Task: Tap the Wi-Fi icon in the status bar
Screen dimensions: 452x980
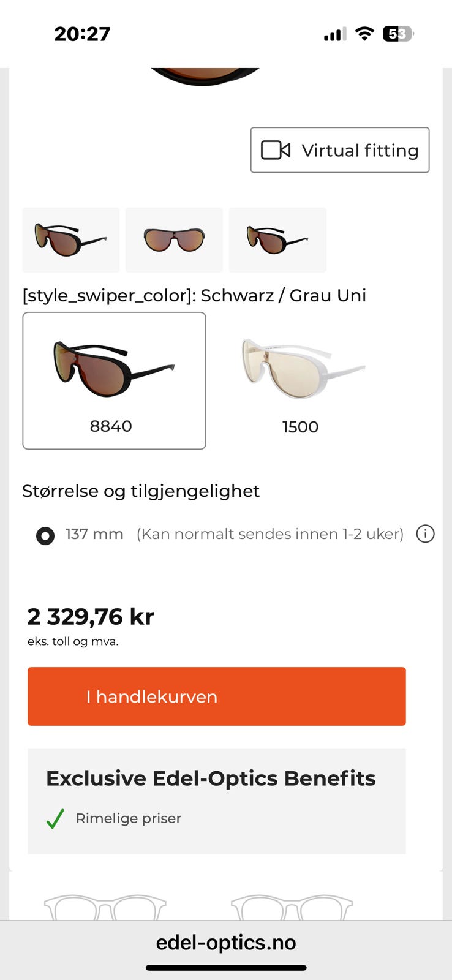Action: point(364,34)
